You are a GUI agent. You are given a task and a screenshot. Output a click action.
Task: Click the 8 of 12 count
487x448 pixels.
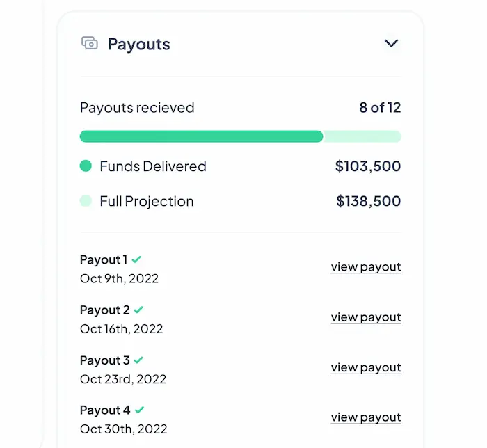380,107
